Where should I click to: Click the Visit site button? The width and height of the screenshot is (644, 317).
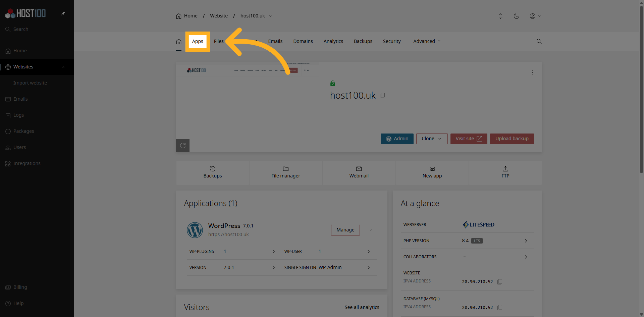469,139
